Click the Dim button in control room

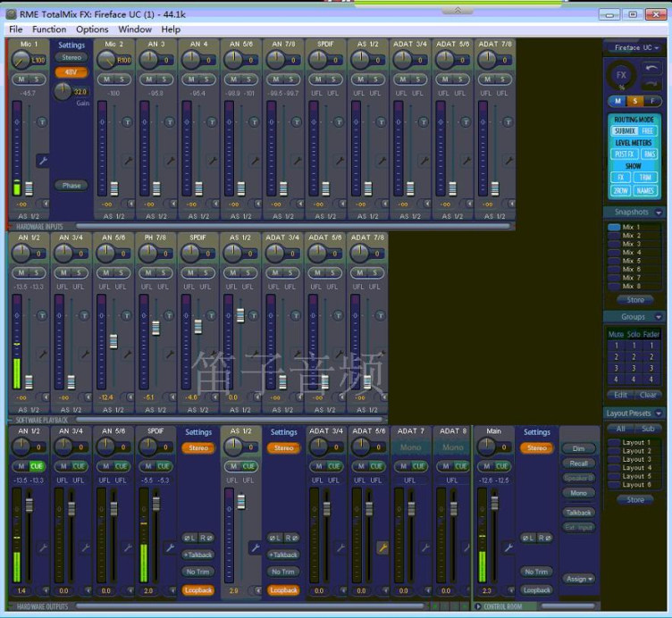pyautogui.click(x=578, y=448)
